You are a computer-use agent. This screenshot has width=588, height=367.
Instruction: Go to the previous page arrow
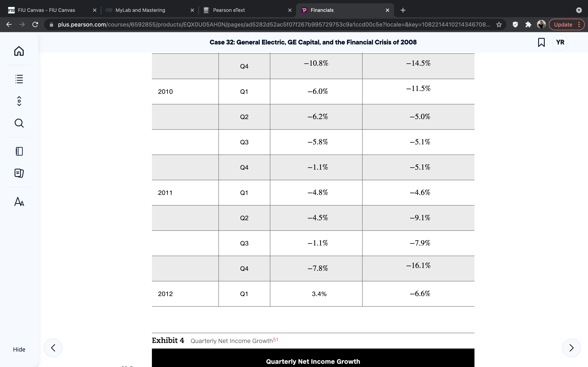pos(53,348)
